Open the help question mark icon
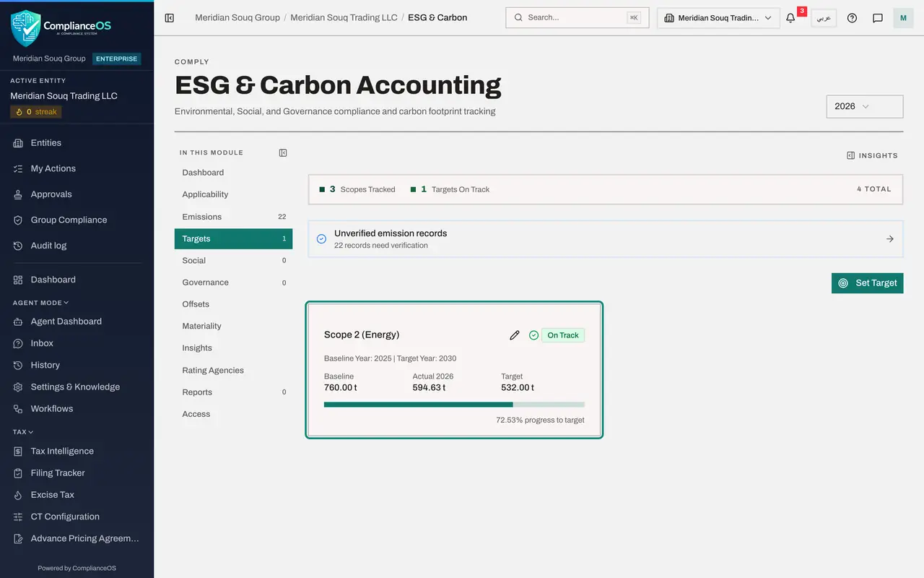Screen dimensions: 924x578 (x=852, y=18)
